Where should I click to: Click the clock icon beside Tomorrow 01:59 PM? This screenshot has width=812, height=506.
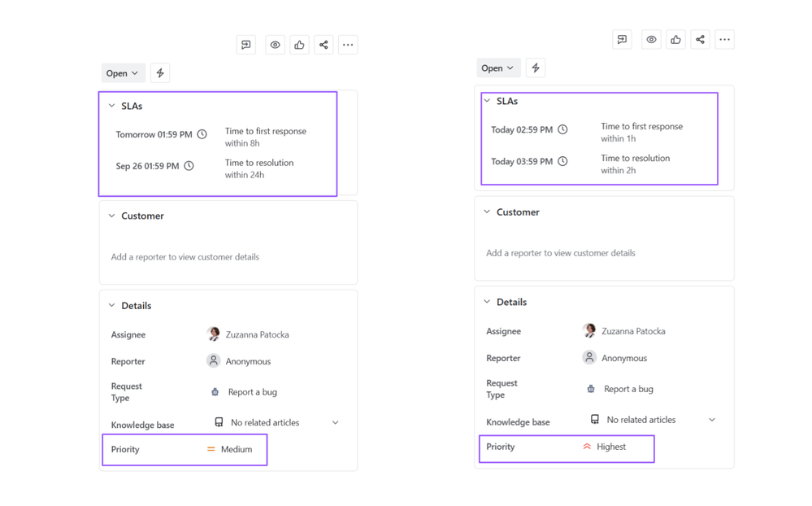[x=202, y=134]
